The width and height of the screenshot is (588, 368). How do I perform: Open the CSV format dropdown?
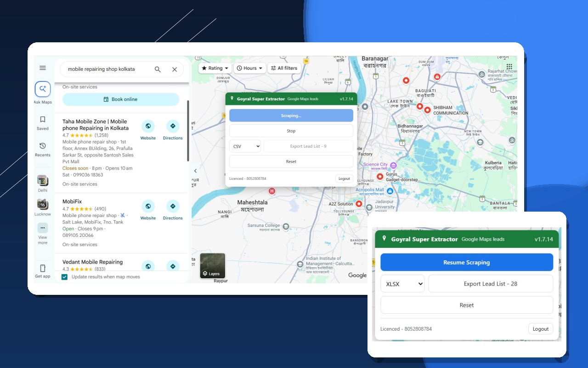point(245,146)
